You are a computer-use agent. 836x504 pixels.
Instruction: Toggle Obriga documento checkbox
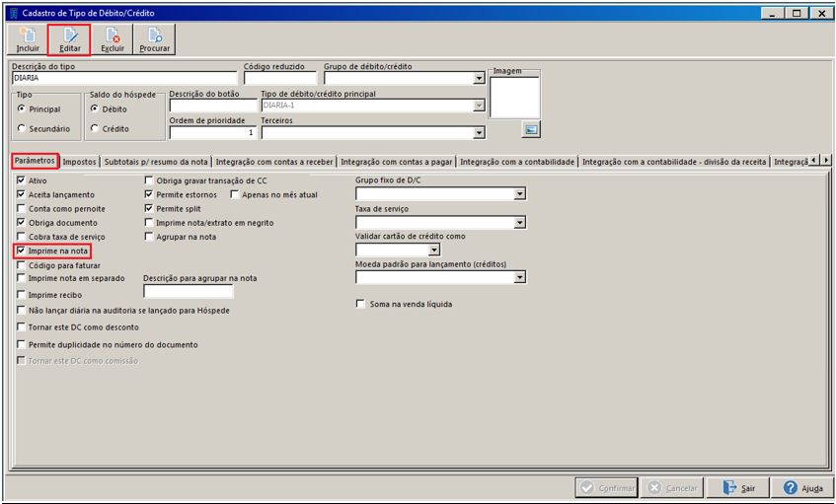click(22, 222)
